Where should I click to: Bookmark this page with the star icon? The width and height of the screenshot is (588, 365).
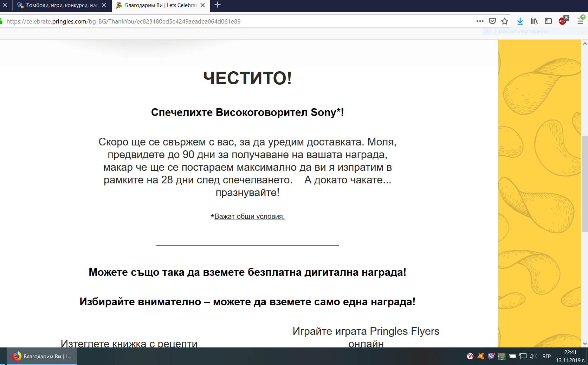click(505, 21)
